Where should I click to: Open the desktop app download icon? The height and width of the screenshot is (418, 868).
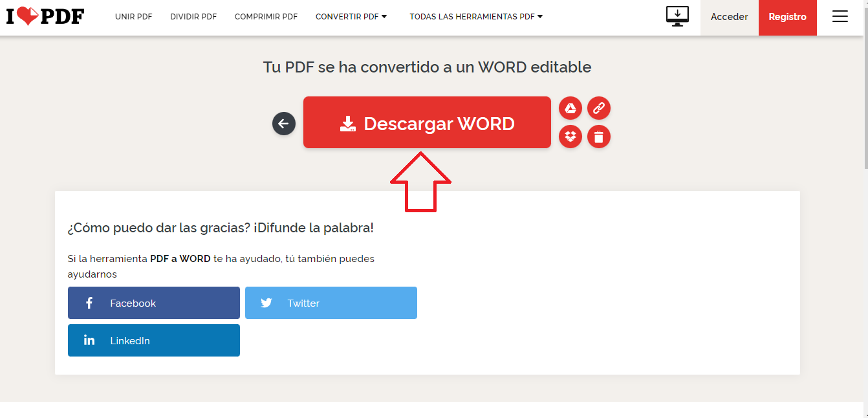[x=677, y=16]
